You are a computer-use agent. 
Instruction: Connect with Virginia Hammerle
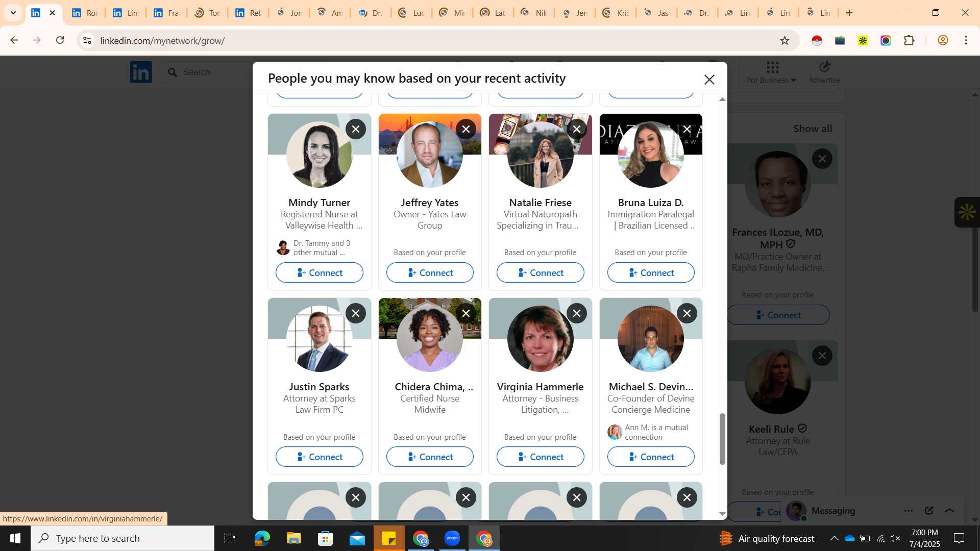(x=540, y=457)
